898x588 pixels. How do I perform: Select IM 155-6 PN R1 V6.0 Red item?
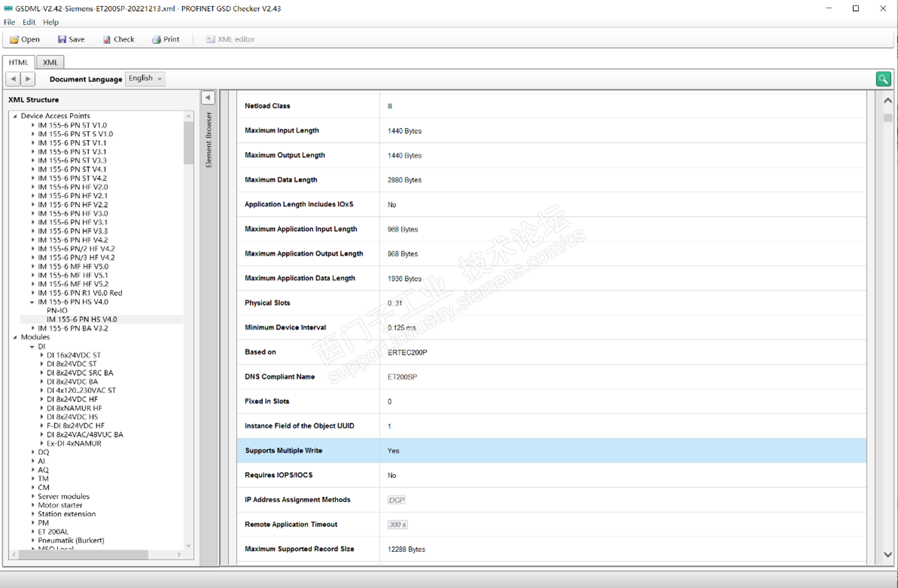click(x=80, y=293)
